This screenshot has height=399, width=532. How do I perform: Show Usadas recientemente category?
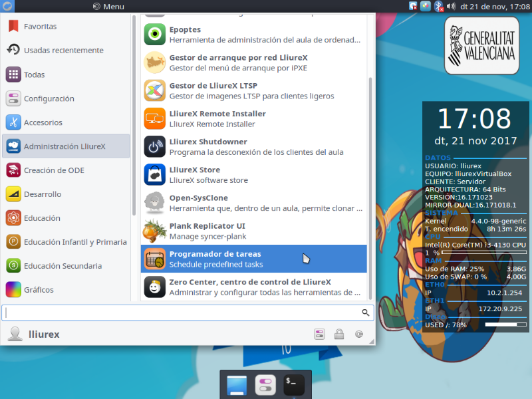pyautogui.click(x=66, y=51)
